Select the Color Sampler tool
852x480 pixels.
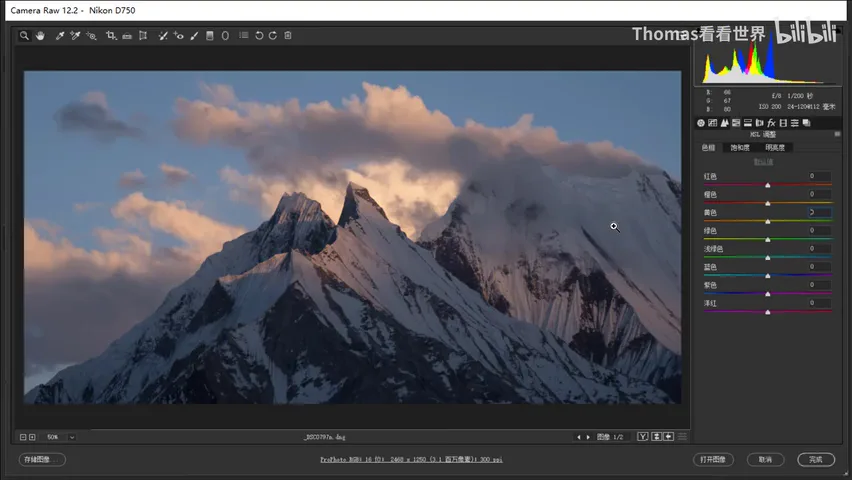point(75,35)
